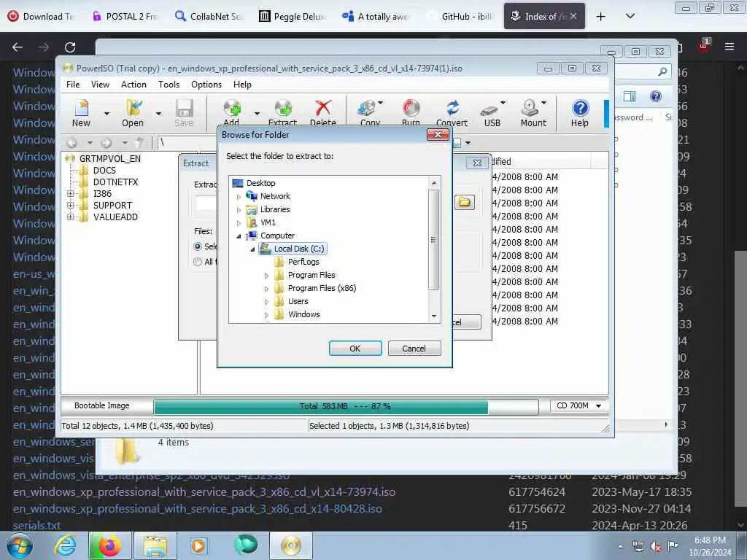The height and width of the screenshot is (560, 747).
Task: Click the Total 583 MB capacity progress bar
Action: (346, 406)
